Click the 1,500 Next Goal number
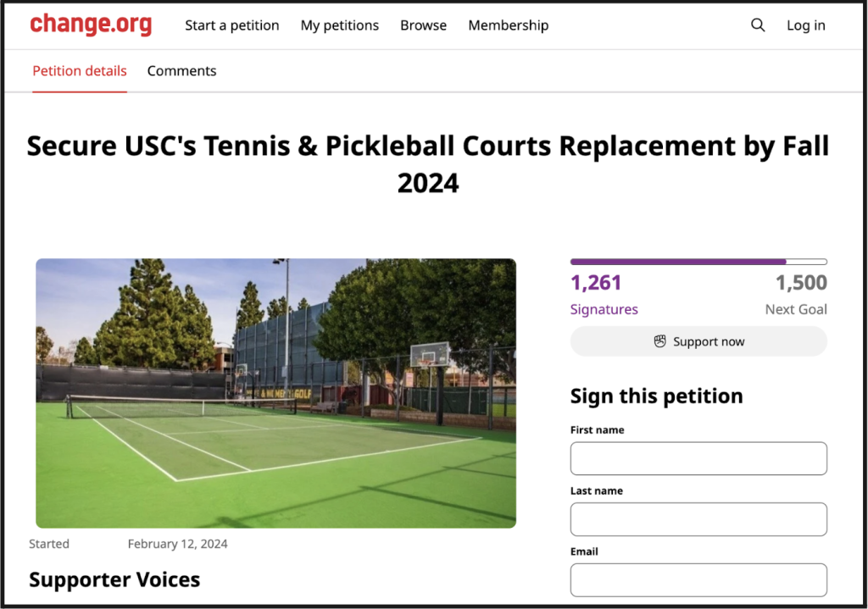 pos(801,283)
